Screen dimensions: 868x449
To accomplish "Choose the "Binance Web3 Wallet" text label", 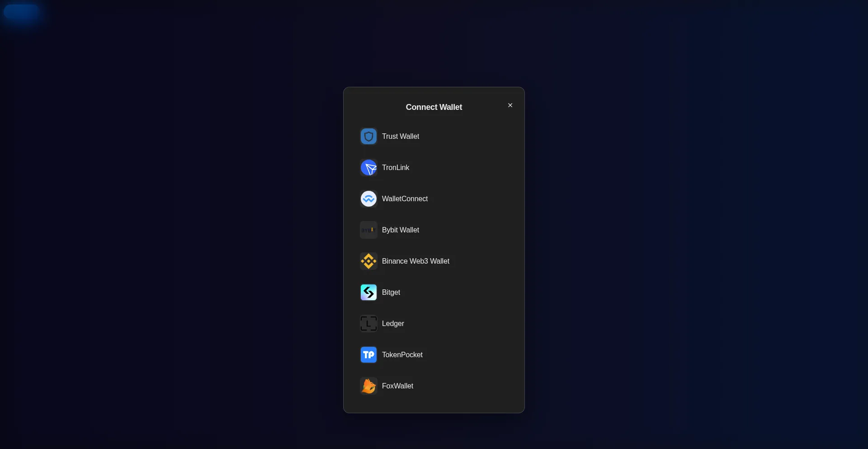I will click(415, 261).
